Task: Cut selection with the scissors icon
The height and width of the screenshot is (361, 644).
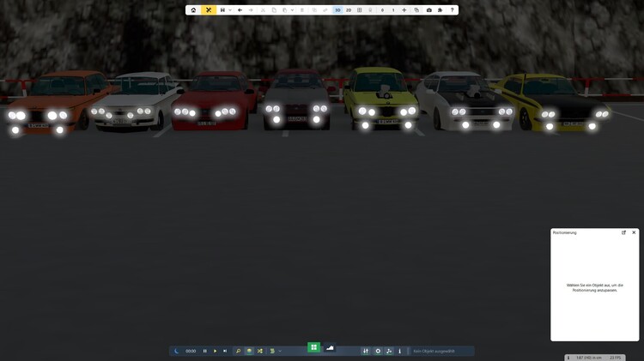Action: tap(263, 9)
